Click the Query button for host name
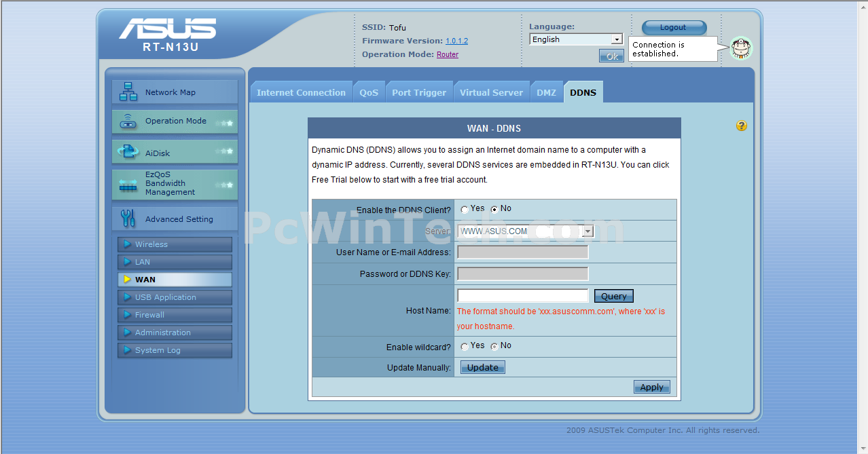 pyautogui.click(x=614, y=296)
